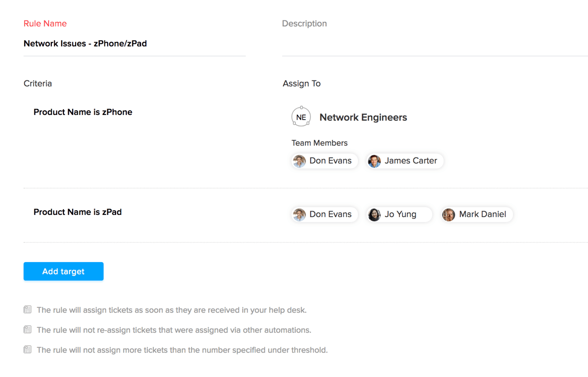Click Don Evans avatar in zPad row

[299, 215]
